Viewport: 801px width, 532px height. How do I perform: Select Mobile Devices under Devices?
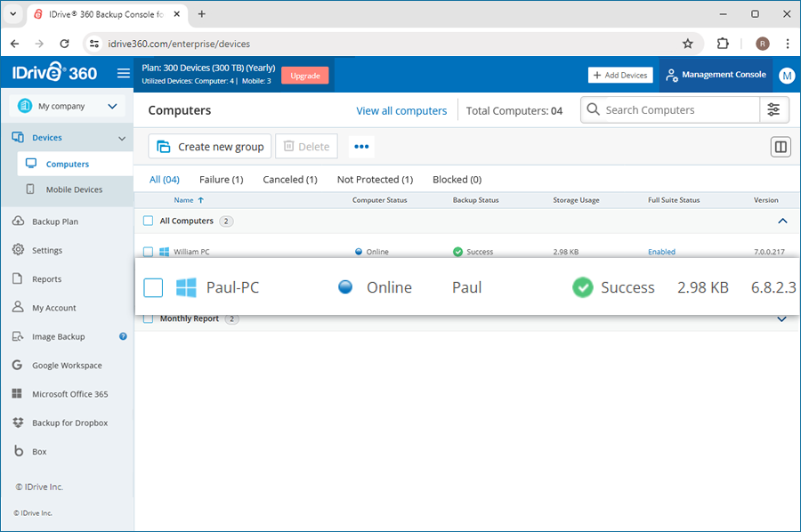[74, 189]
